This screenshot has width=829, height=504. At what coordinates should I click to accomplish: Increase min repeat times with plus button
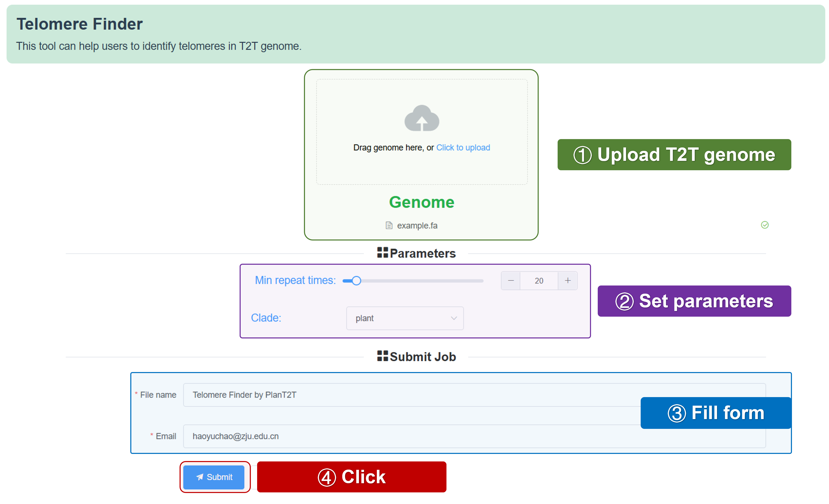coord(568,280)
